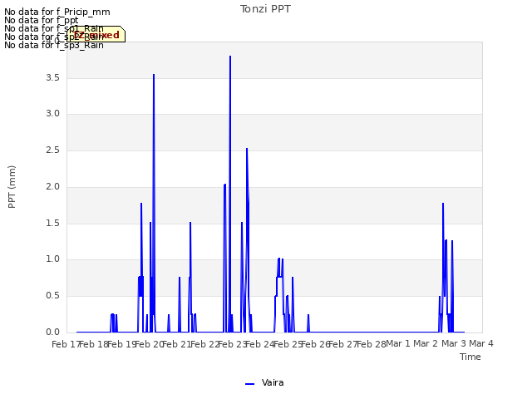
Task: Click the tallest peak near 3.8 mm
Action: (230, 57)
